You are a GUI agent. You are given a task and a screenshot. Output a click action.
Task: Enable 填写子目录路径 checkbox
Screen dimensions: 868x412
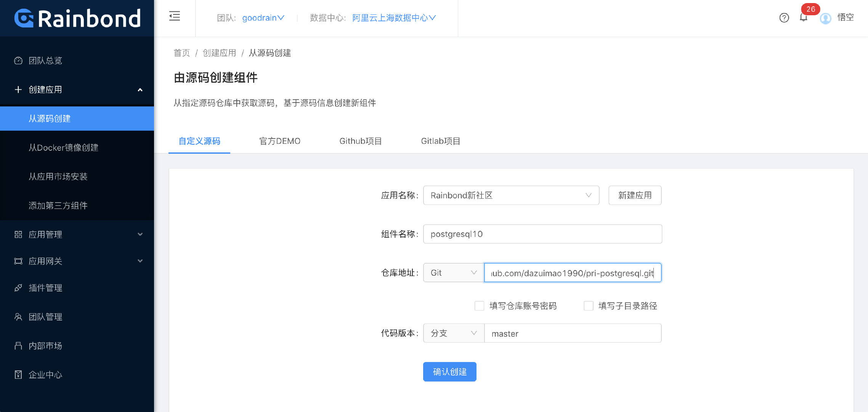(589, 306)
